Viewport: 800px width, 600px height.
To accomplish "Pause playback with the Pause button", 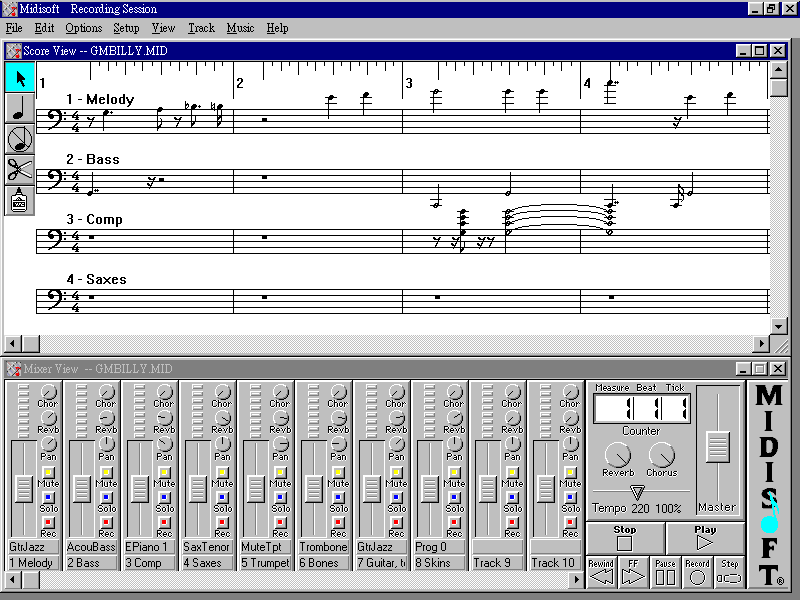I will [x=665, y=573].
